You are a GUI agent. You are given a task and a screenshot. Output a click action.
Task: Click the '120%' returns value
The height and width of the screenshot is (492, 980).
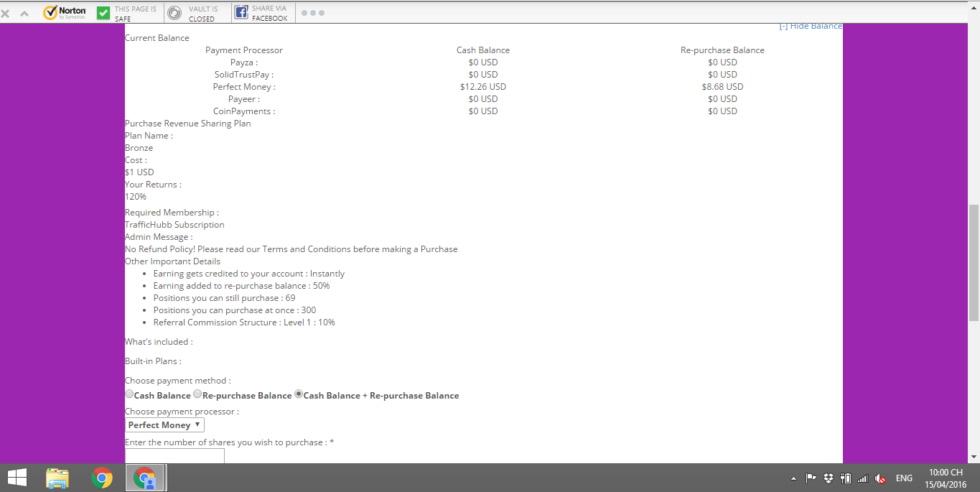point(136,197)
